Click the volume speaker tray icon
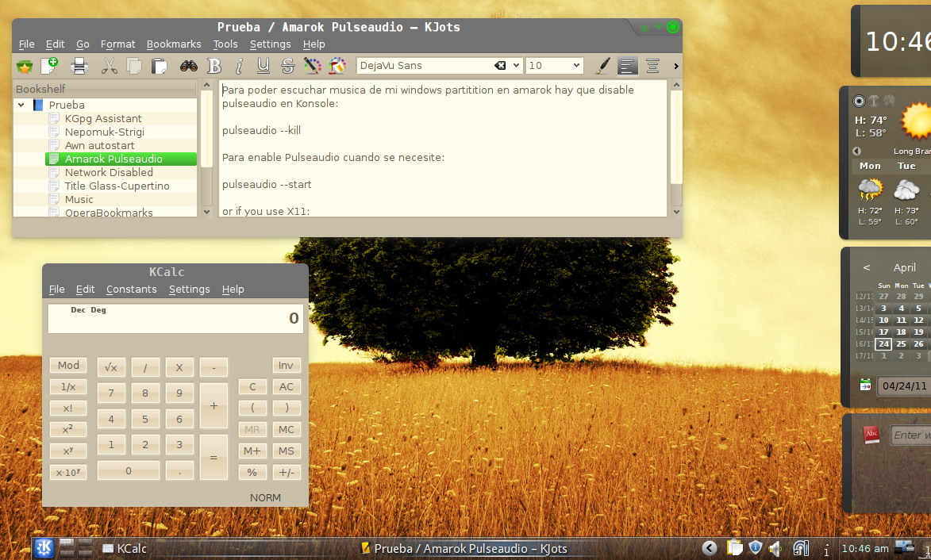Image resolution: width=931 pixels, height=560 pixels. point(775,549)
